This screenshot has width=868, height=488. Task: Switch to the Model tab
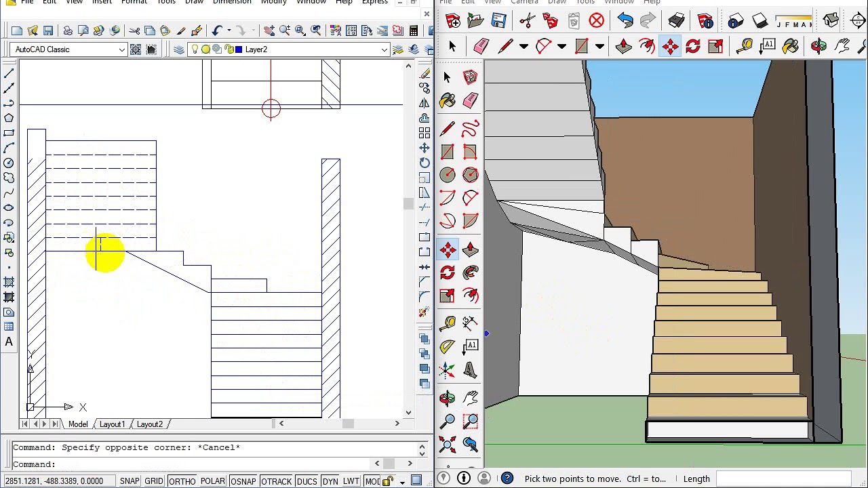[x=78, y=424]
